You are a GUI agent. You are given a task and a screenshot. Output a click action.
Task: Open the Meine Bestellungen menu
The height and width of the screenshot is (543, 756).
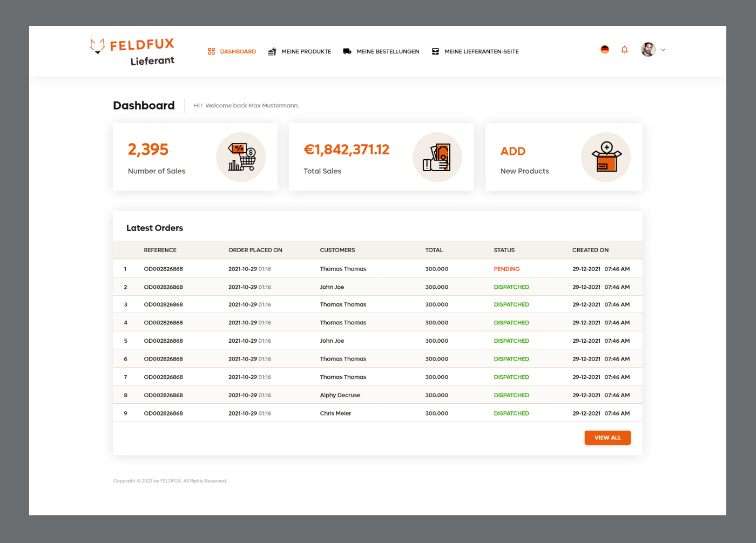(388, 52)
